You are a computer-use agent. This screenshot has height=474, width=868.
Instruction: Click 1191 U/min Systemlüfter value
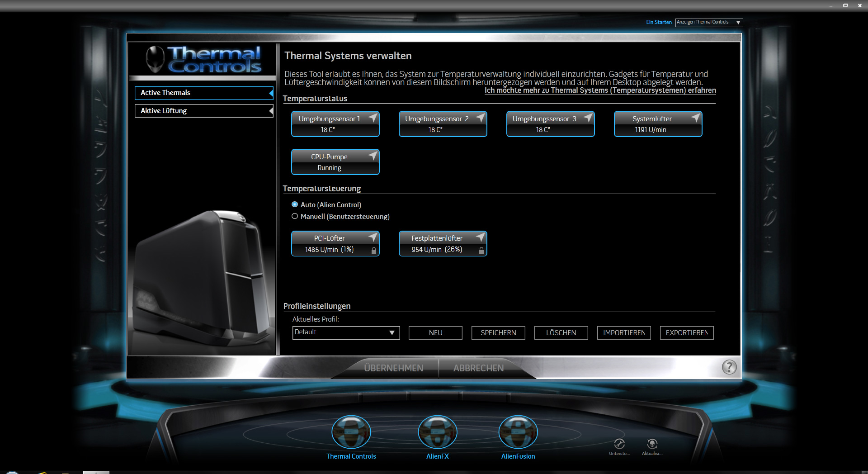pyautogui.click(x=651, y=130)
